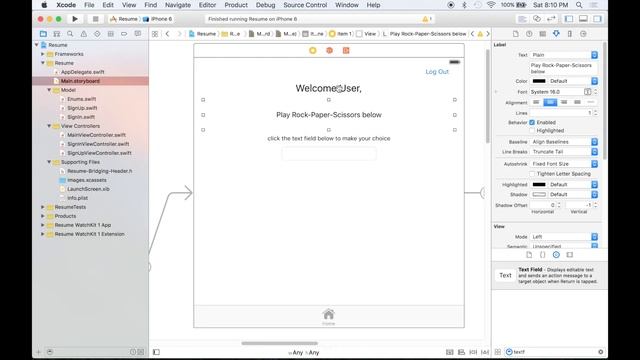640x360 pixels.
Task: Open the Breakpoint navigator tab
Action: tap(124, 34)
